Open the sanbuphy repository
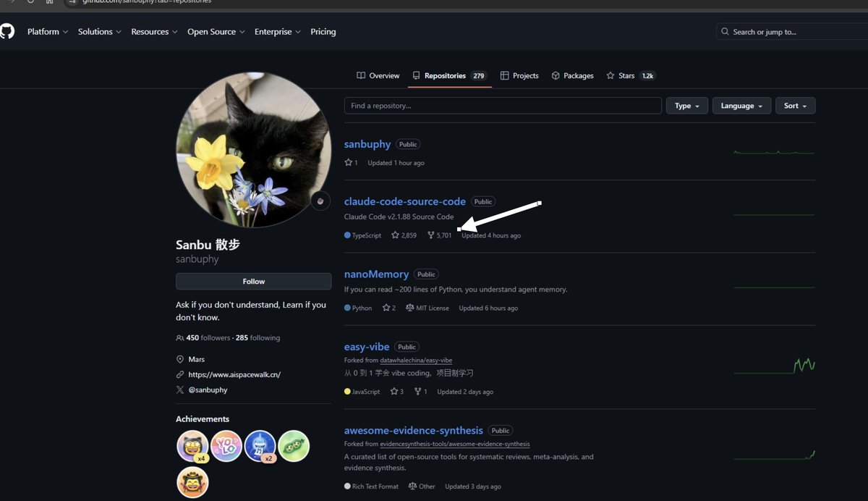 click(x=367, y=144)
